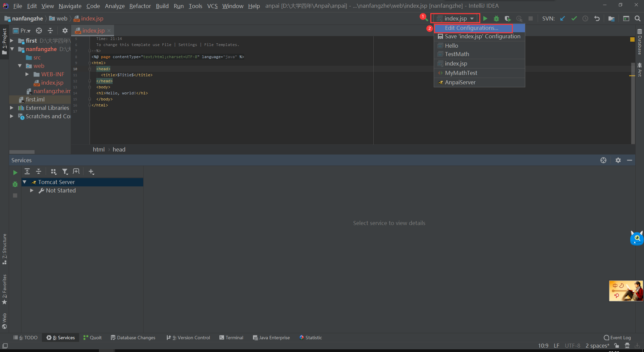The height and width of the screenshot is (352, 644).
Task: Click the Project panel horizontal scrollbar
Action: [x=22, y=152]
